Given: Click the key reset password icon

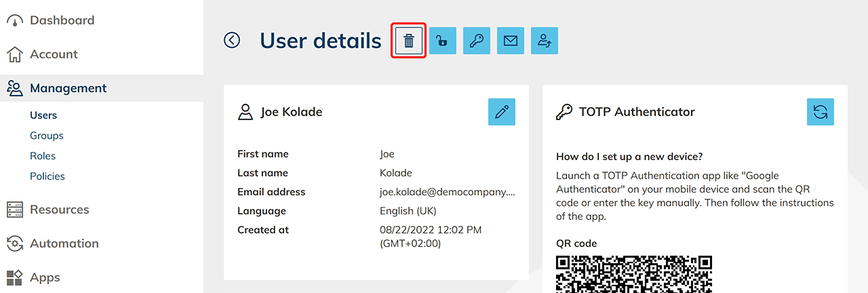Looking at the screenshot, I should coord(477,41).
